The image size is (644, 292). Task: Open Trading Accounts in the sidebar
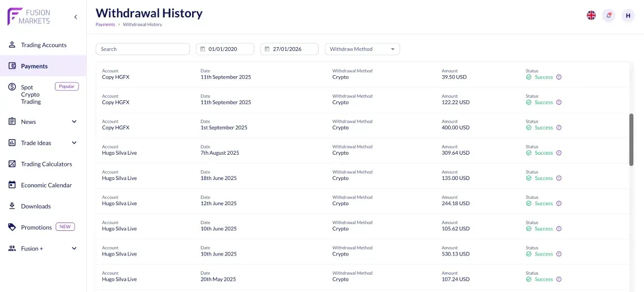(43, 45)
